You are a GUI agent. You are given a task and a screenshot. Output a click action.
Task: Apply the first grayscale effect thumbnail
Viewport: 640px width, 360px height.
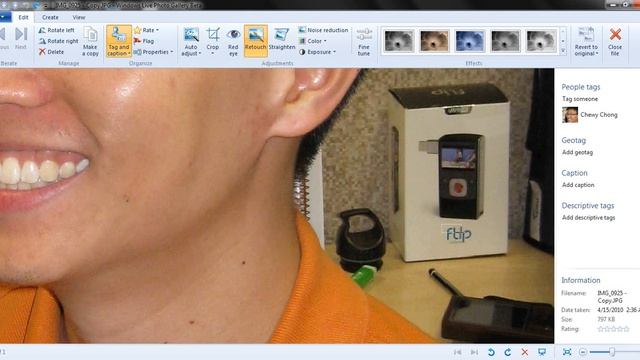pyautogui.click(x=399, y=40)
